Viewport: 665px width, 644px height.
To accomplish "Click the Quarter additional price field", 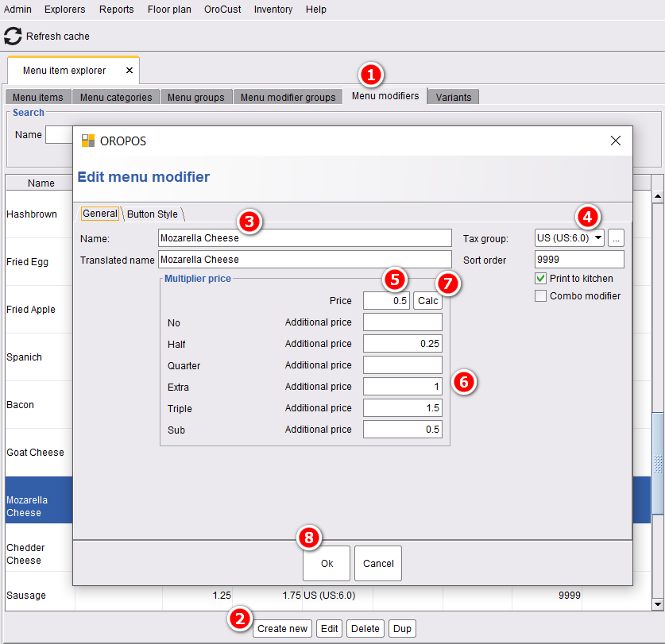I will click(403, 365).
